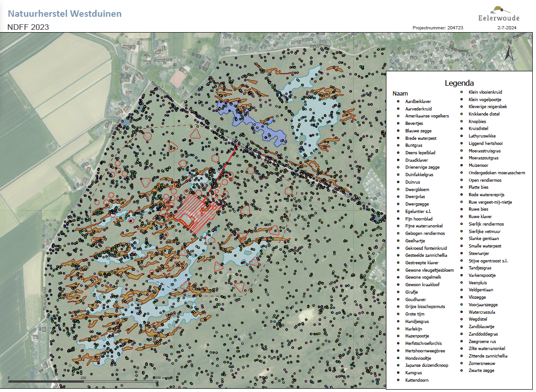Click the legend dot beside Duinfakkelgras
The height and width of the screenshot is (392, 536).
point(396,174)
